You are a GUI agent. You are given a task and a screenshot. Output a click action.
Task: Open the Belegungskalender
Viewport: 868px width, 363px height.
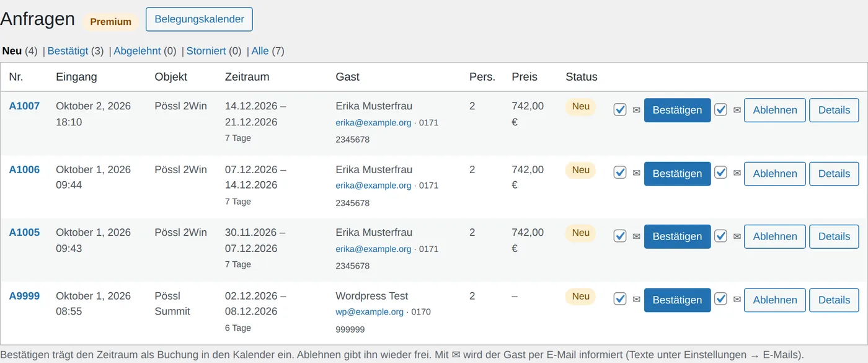point(199,19)
